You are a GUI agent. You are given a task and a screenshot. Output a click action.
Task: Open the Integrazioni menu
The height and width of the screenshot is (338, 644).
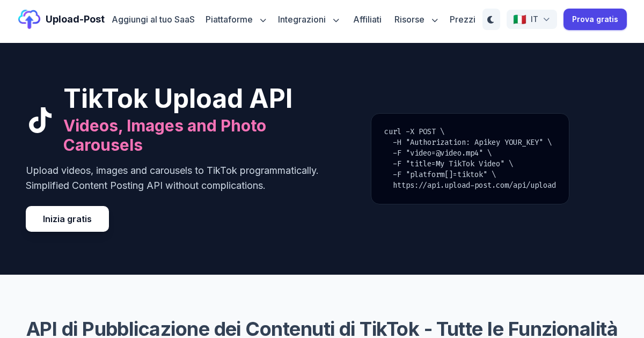(x=302, y=19)
